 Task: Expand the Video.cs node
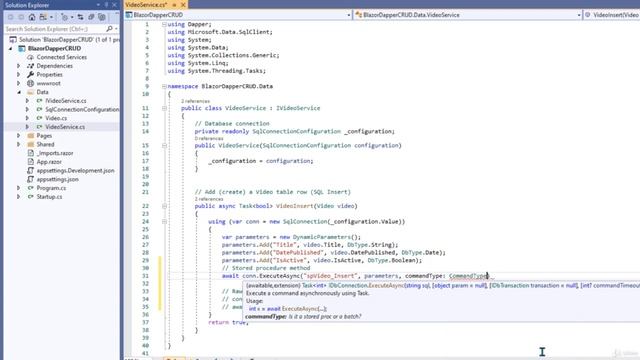(27, 118)
